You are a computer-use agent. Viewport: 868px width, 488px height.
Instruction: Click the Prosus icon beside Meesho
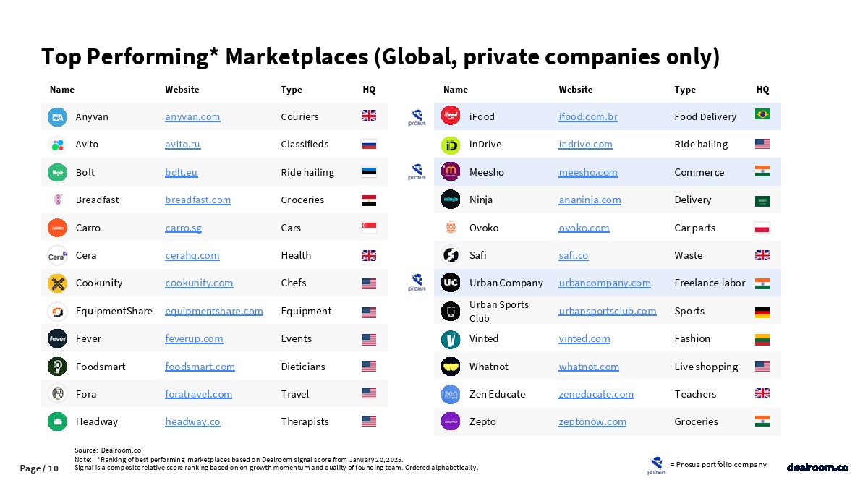[417, 172]
